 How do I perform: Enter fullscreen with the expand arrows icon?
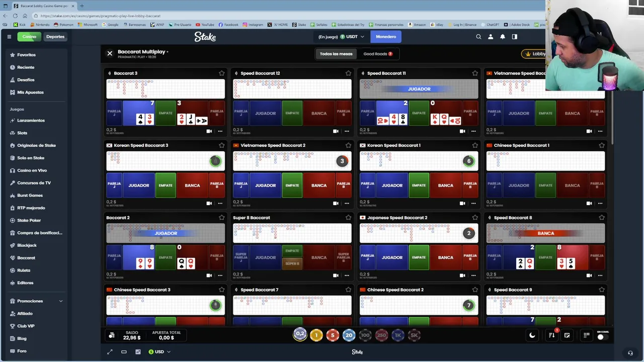110,352
